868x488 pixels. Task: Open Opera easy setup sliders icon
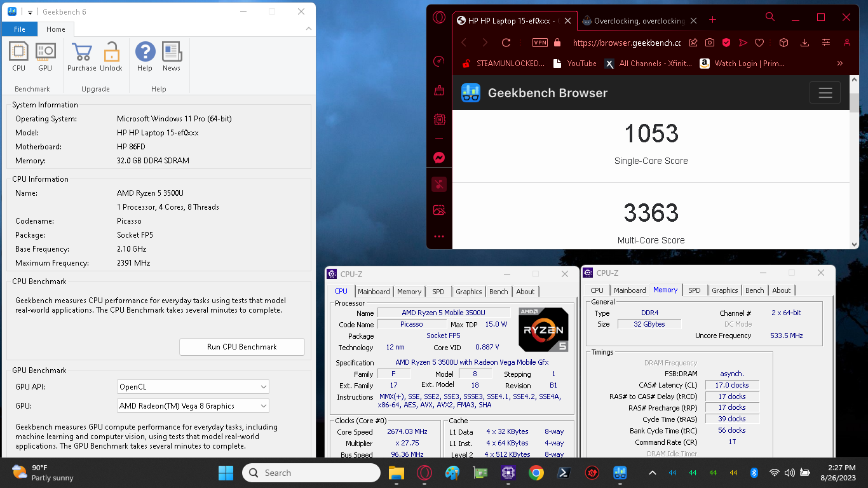click(825, 43)
